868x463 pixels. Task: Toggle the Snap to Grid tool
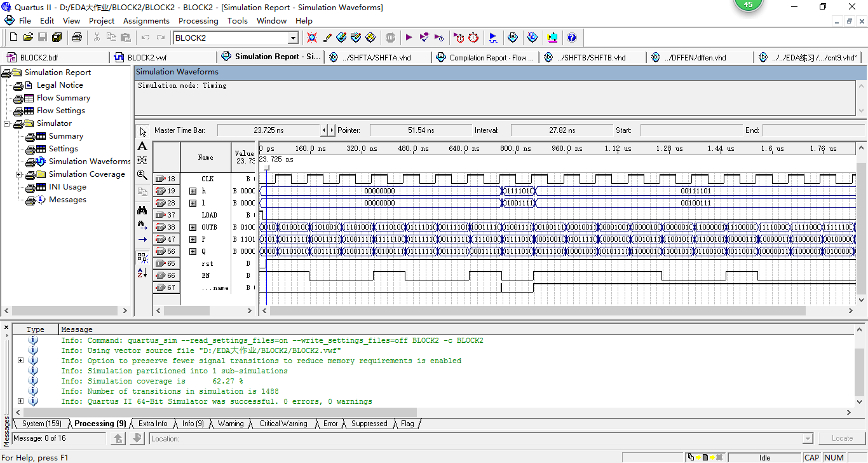click(142, 257)
